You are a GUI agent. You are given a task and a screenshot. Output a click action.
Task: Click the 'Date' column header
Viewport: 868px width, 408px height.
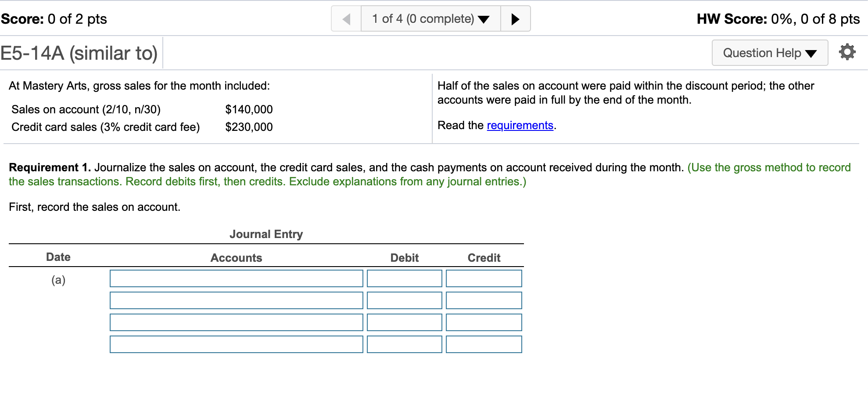(58, 257)
